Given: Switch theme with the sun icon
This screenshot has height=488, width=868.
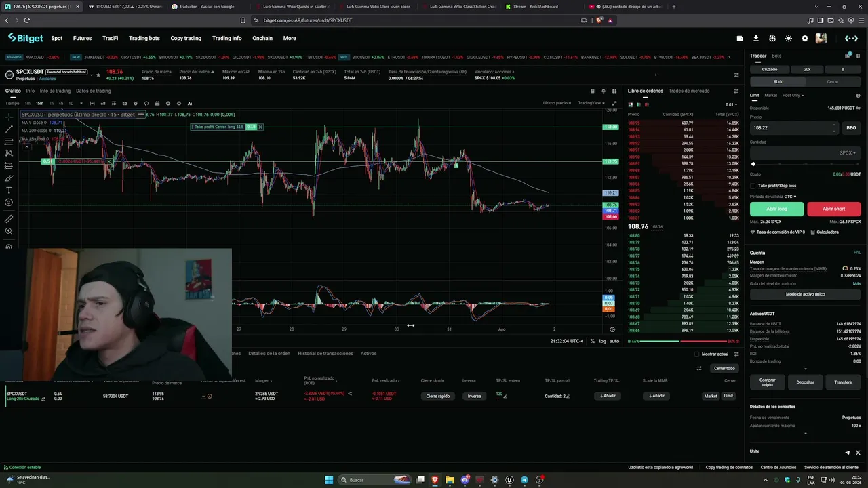Looking at the screenshot, I should (789, 38).
